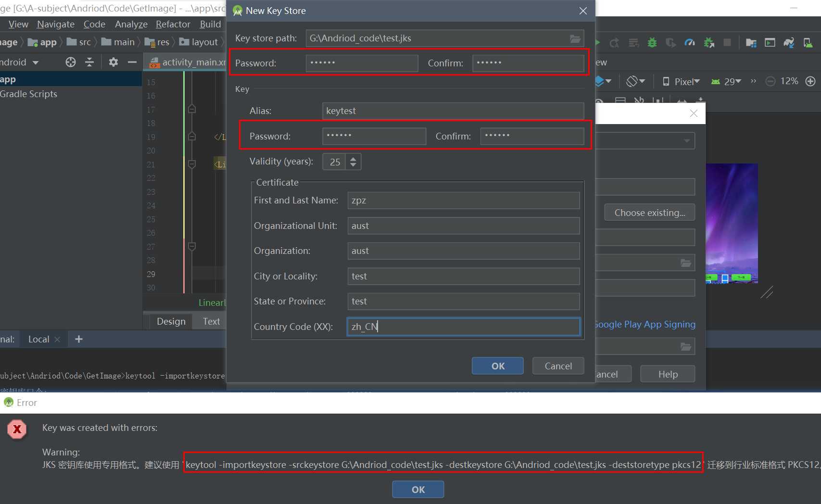The height and width of the screenshot is (504, 821).
Task: Browse for key store path folder icon
Action: click(x=575, y=38)
